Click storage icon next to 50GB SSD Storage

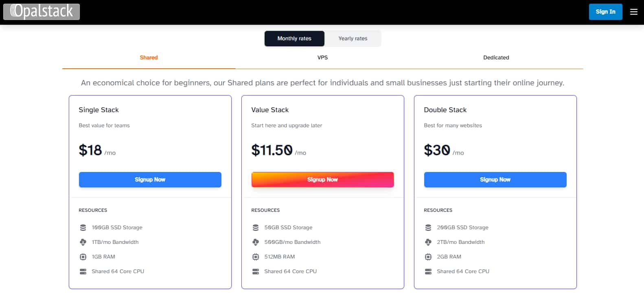(x=256, y=228)
